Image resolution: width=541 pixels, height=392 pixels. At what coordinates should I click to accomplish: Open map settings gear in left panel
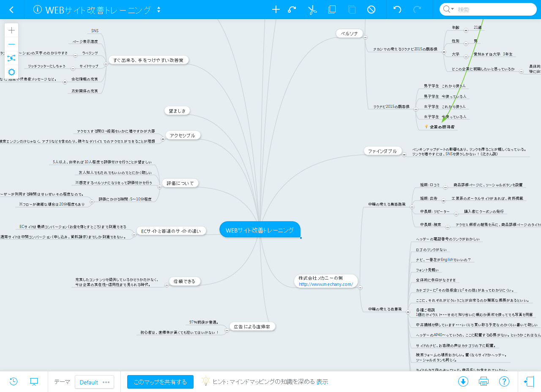[x=11, y=72]
